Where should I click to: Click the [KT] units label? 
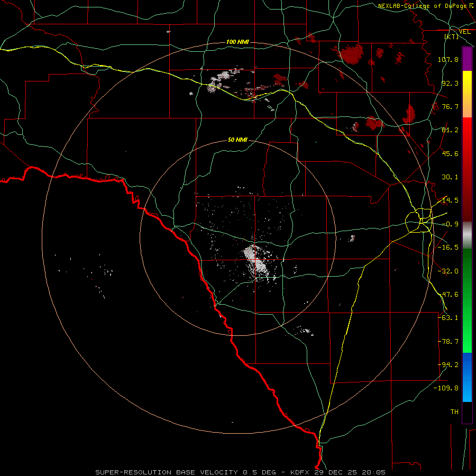tap(452, 36)
